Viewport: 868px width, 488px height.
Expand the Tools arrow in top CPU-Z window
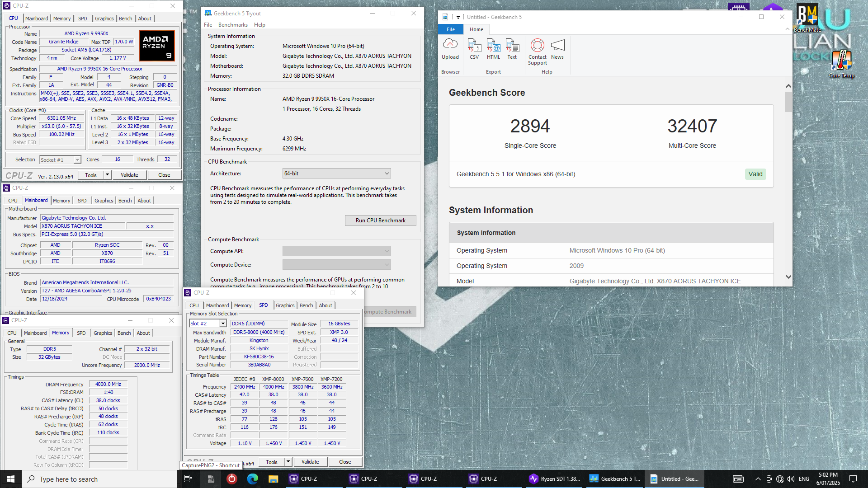[x=107, y=175]
